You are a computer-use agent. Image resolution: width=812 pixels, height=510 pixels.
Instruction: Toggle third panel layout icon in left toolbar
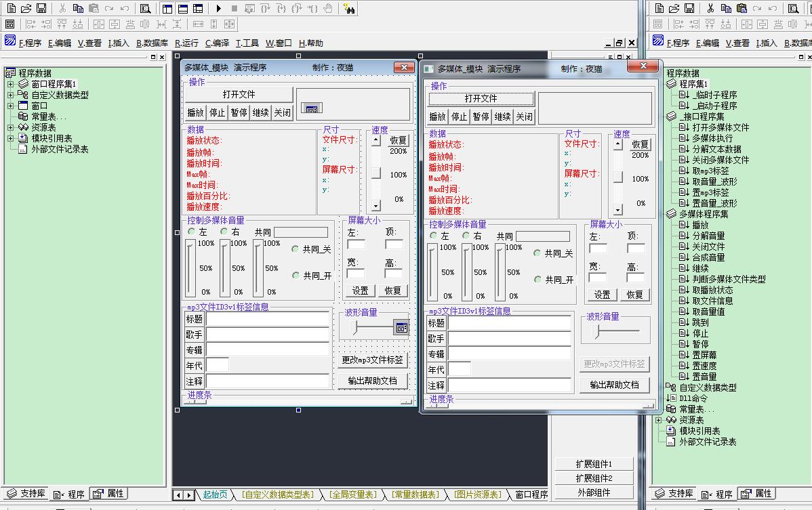198,8
